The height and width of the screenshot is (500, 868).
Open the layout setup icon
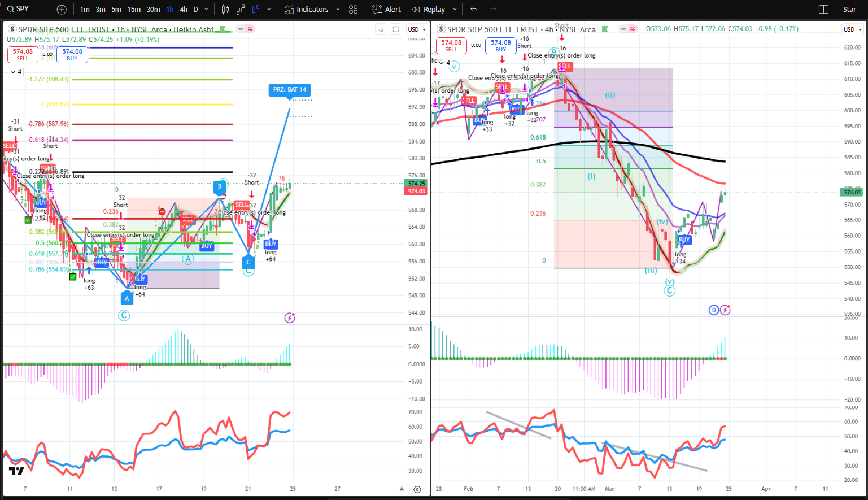(823, 10)
